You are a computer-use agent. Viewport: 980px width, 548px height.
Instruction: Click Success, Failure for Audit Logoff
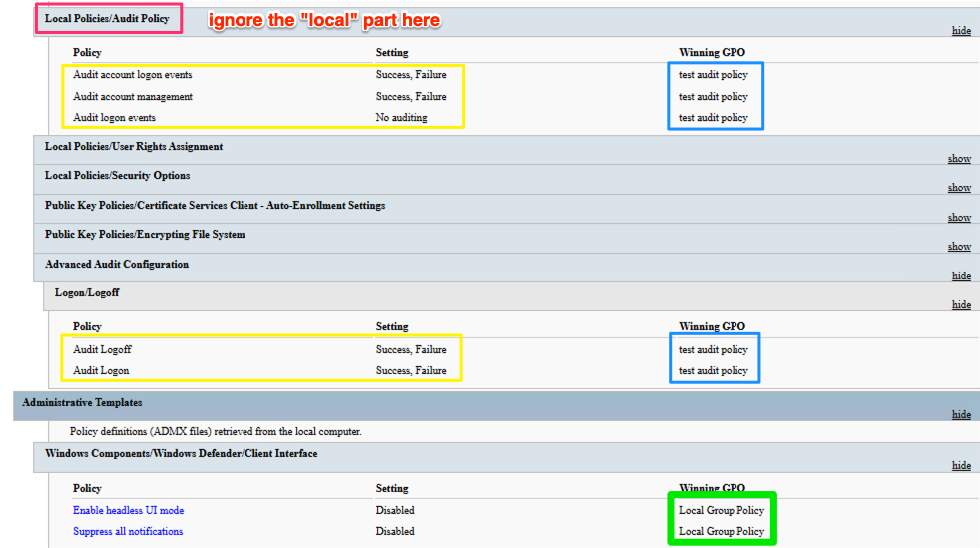tap(411, 350)
